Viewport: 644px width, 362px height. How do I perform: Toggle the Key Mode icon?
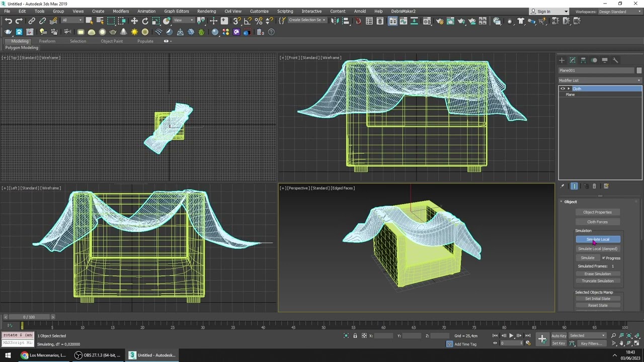(495, 343)
